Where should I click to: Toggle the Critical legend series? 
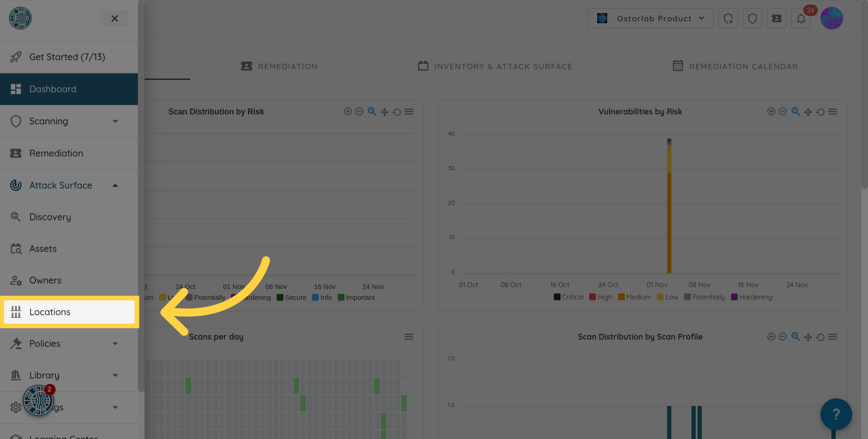point(568,297)
